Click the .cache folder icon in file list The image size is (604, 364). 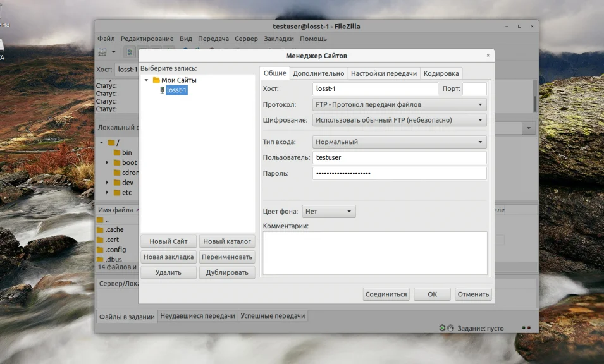pyautogui.click(x=100, y=230)
